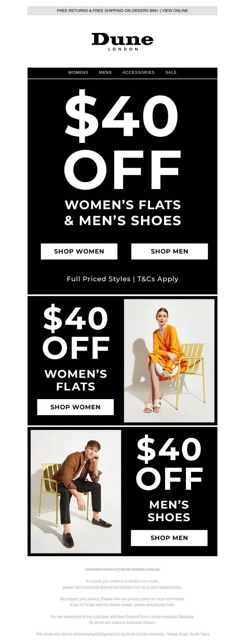
Task: Click the $40 OFF Women's Flats heading
Action: (76, 348)
